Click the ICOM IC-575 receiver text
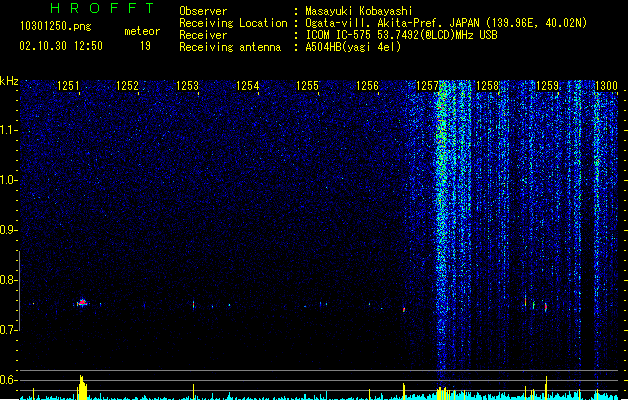This screenshot has height=400, width=629. 401,35
